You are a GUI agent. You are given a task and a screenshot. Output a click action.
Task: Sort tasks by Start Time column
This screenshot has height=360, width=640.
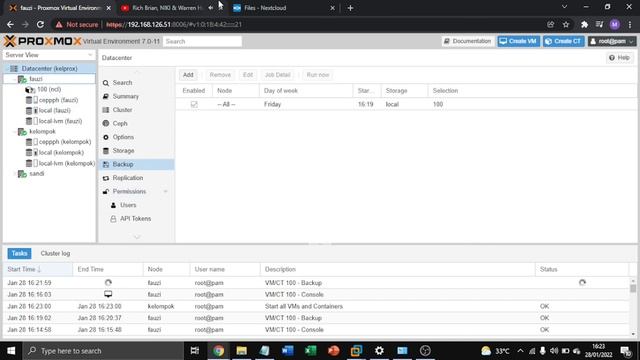tap(38, 269)
